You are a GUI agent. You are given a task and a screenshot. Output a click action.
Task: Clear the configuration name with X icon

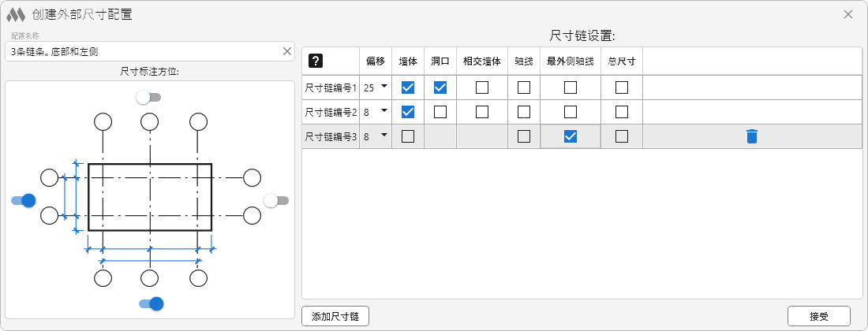click(x=287, y=51)
